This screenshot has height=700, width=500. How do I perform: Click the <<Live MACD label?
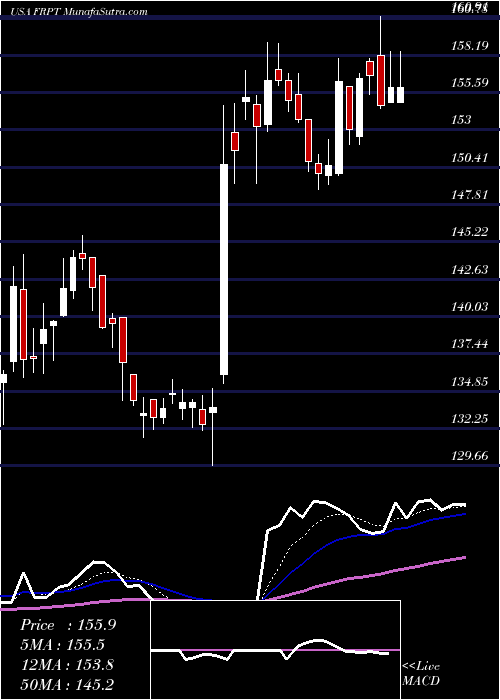[x=421, y=674]
